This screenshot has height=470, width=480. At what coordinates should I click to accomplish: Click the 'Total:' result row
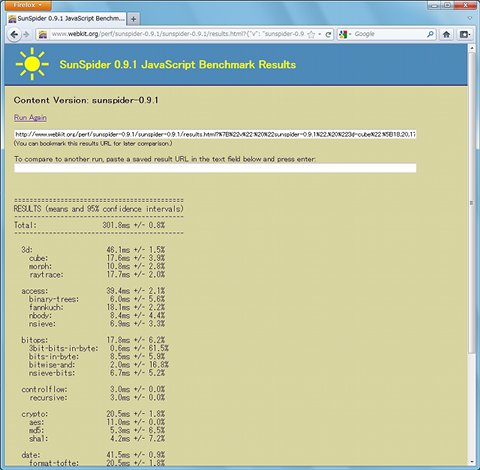pos(89,225)
